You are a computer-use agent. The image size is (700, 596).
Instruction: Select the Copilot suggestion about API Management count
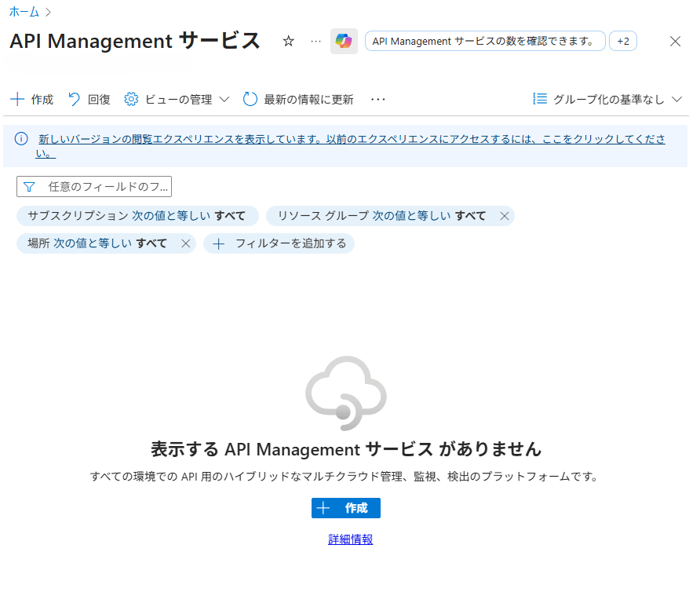point(485,42)
